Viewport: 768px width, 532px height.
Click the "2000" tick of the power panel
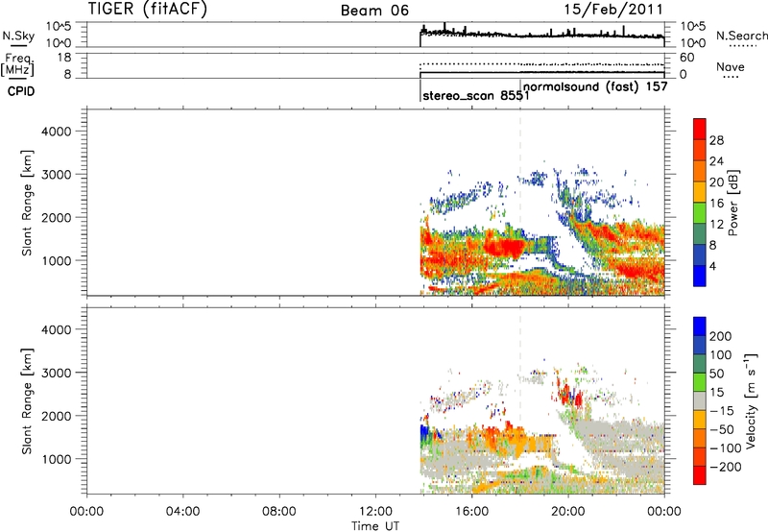coord(57,217)
